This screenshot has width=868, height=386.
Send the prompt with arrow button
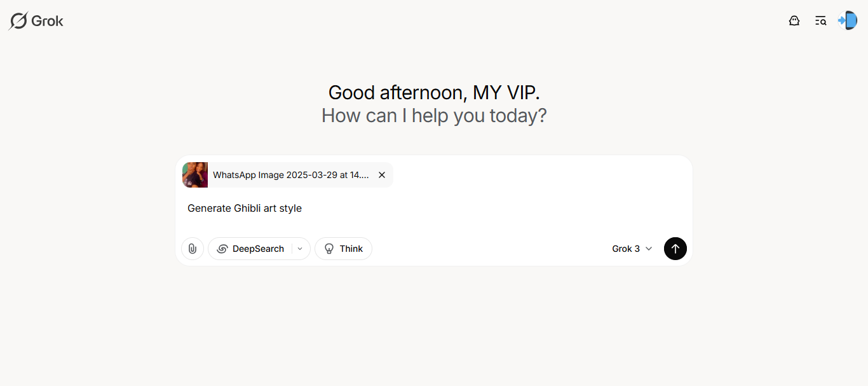click(675, 249)
